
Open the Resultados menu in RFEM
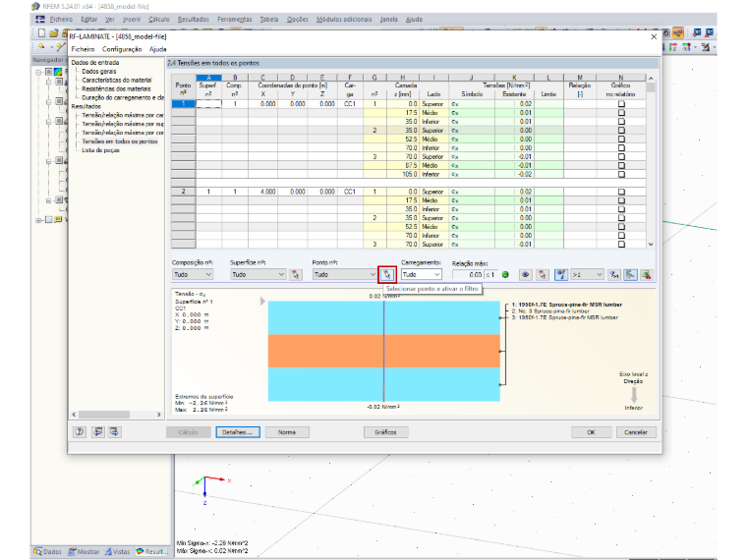click(194, 19)
